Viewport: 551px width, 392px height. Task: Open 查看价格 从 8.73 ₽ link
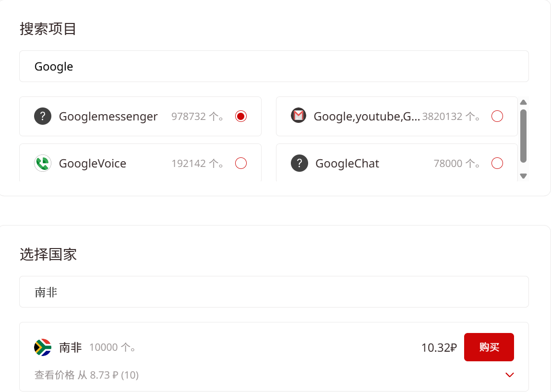coord(86,375)
